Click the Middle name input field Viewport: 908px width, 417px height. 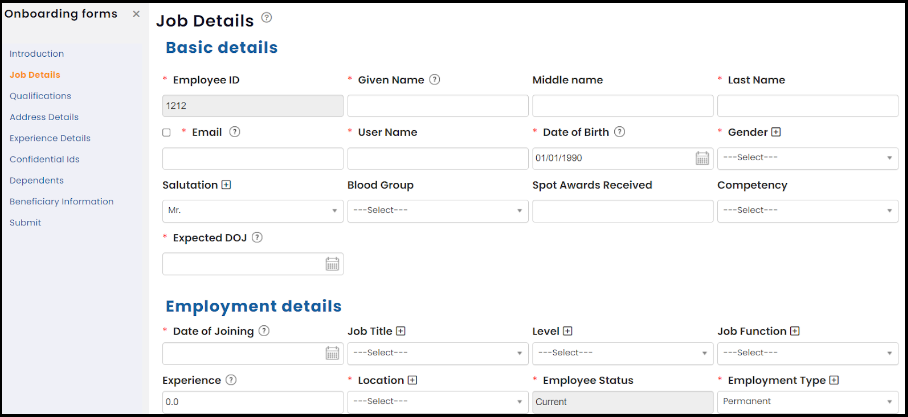point(623,106)
